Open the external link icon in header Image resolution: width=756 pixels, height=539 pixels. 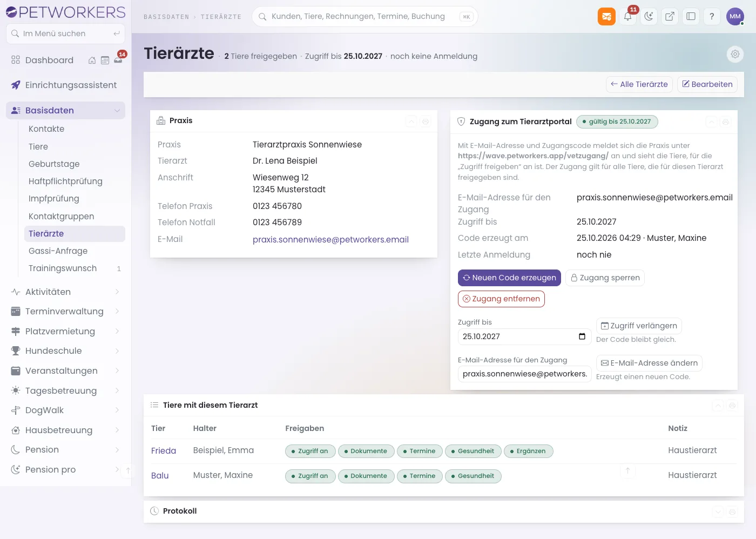(x=670, y=16)
